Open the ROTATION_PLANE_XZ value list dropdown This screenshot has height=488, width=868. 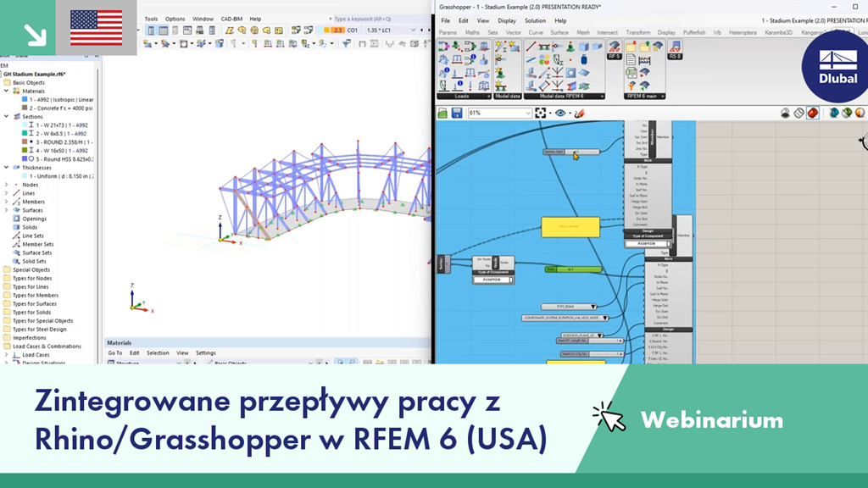tap(599, 335)
